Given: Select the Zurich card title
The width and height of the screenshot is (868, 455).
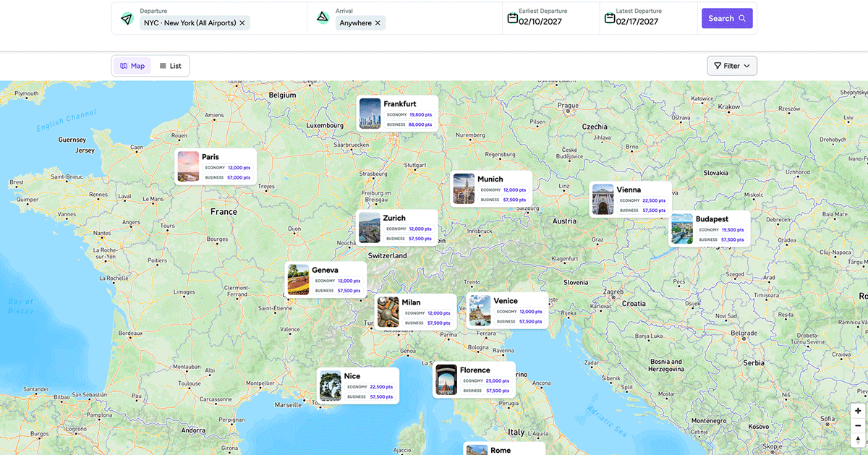Looking at the screenshot, I should click(394, 218).
